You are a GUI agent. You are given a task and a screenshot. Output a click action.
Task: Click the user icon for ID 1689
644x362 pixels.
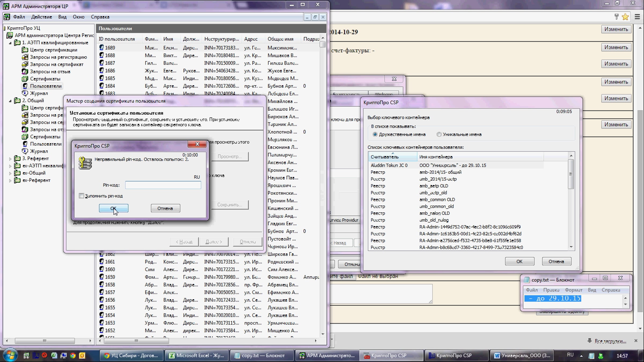[x=101, y=47]
